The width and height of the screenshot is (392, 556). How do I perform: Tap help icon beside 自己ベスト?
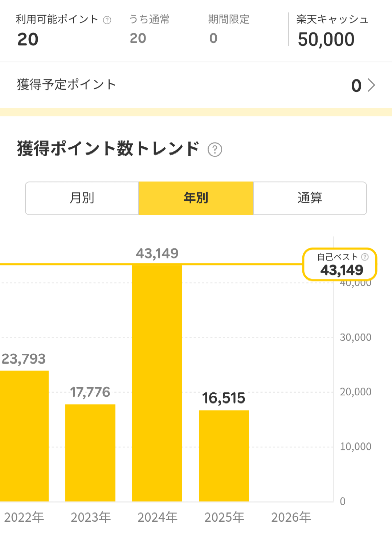[365, 257]
